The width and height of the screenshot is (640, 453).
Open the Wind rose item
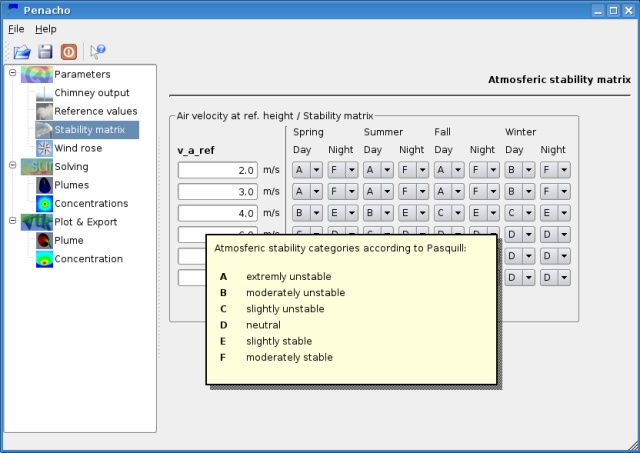(78, 148)
